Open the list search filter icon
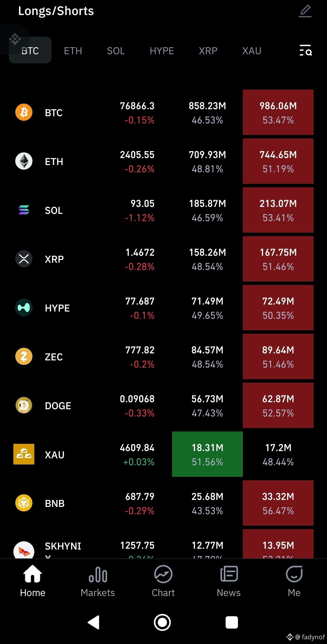 (x=306, y=50)
